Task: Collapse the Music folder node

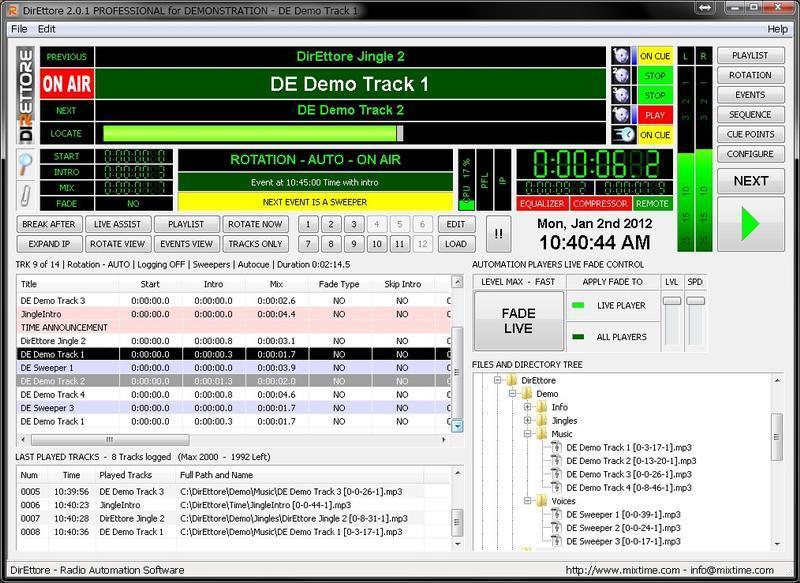Action: tap(528, 434)
